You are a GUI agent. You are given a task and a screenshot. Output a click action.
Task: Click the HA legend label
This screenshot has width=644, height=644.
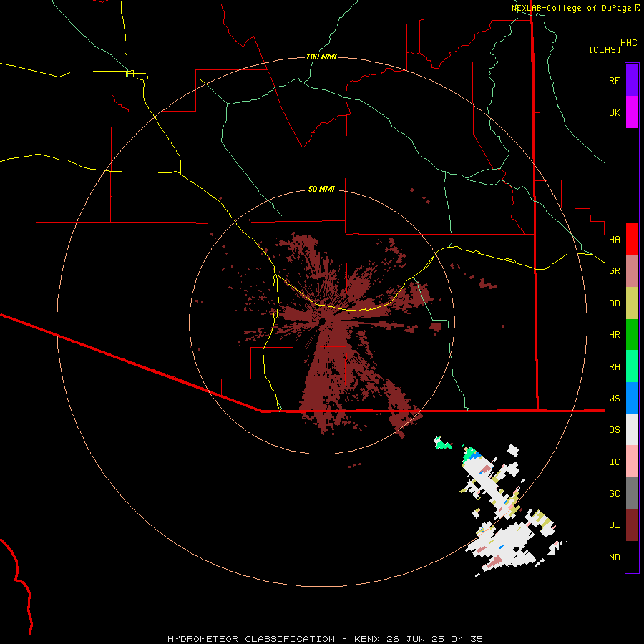(614, 239)
